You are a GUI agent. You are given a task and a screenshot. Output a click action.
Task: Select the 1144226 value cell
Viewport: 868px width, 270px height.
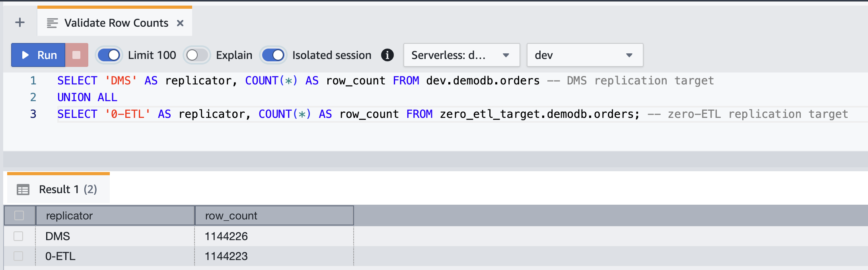[274, 236]
